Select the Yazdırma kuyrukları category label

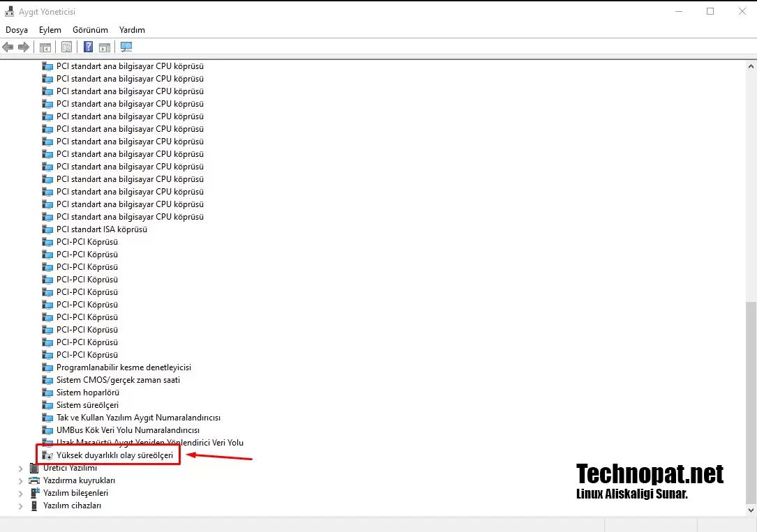coord(79,480)
